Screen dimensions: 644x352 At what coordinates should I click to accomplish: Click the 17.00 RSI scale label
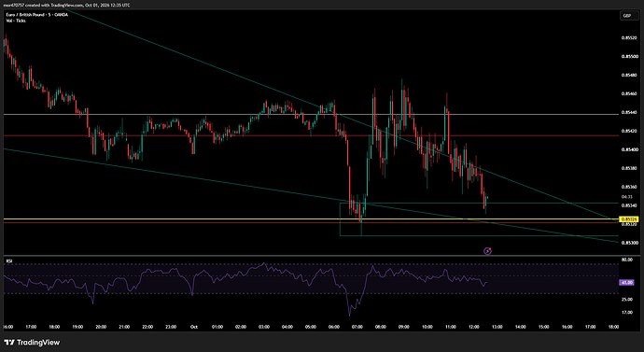627,313
